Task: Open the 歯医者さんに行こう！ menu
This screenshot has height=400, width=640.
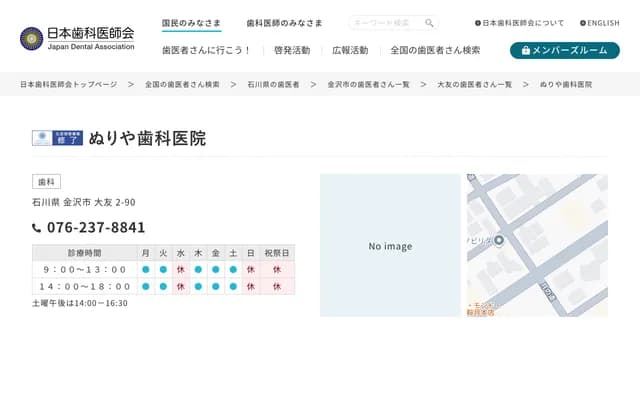Action: [207, 50]
